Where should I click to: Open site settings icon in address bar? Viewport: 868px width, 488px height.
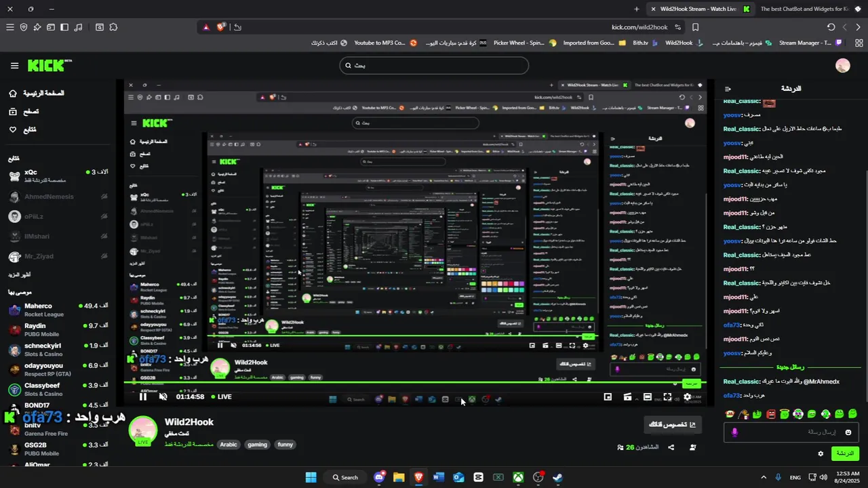[677, 27]
